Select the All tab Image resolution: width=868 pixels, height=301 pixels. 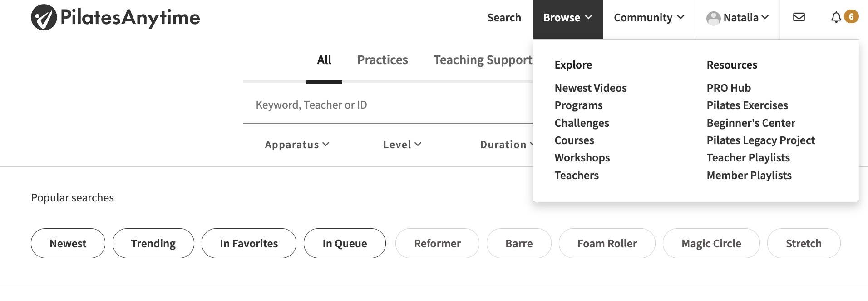tap(324, 60)
